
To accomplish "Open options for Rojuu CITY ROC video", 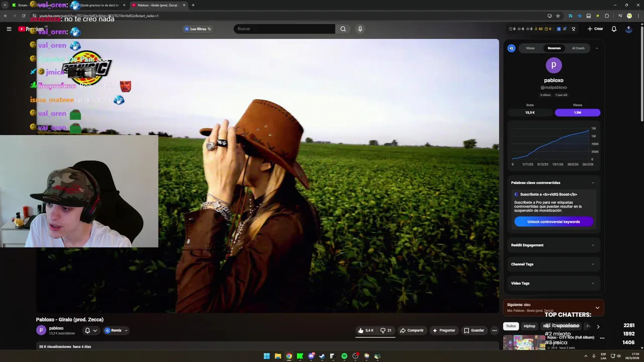I will coord(602,338).
